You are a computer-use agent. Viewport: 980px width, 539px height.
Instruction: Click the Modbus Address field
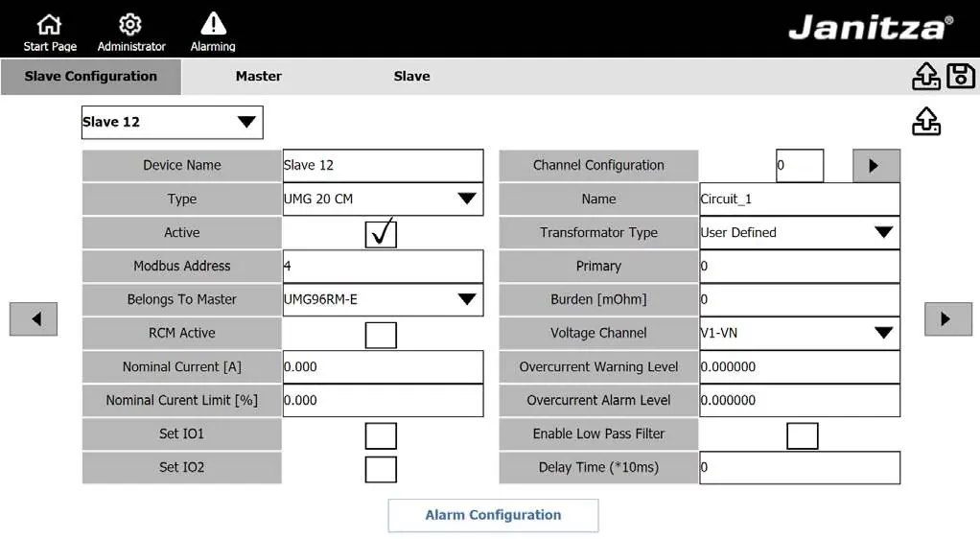pyautogui.click(x=384, y=266)
